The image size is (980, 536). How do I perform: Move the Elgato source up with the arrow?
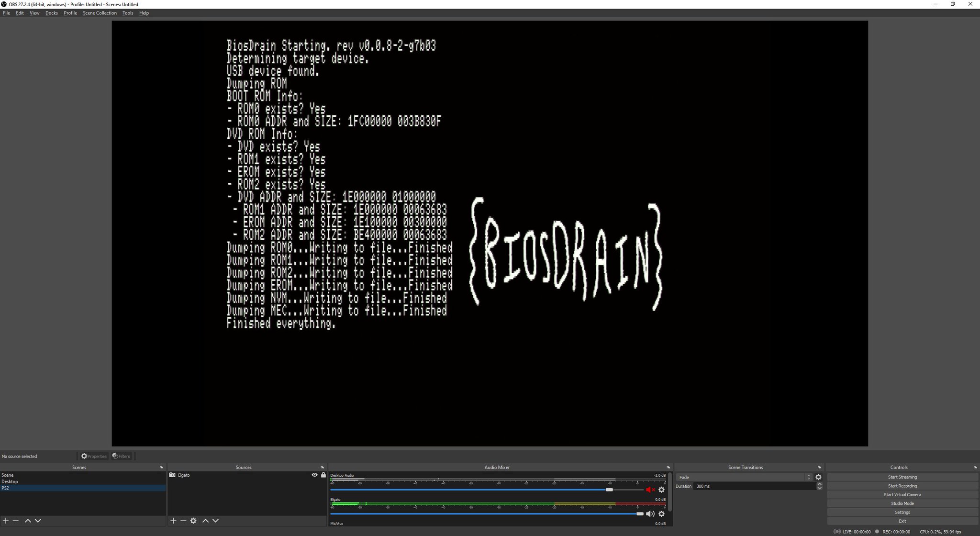point(206,521)
